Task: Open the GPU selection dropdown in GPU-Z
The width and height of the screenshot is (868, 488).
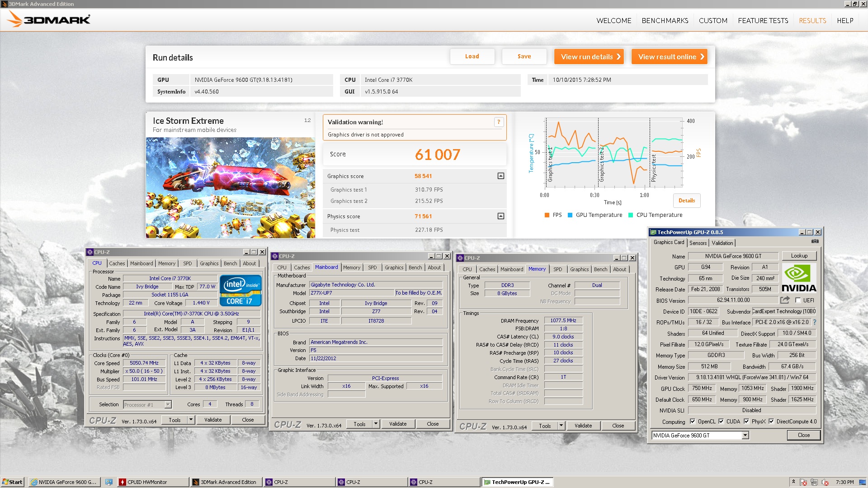Action: [745, 435]
